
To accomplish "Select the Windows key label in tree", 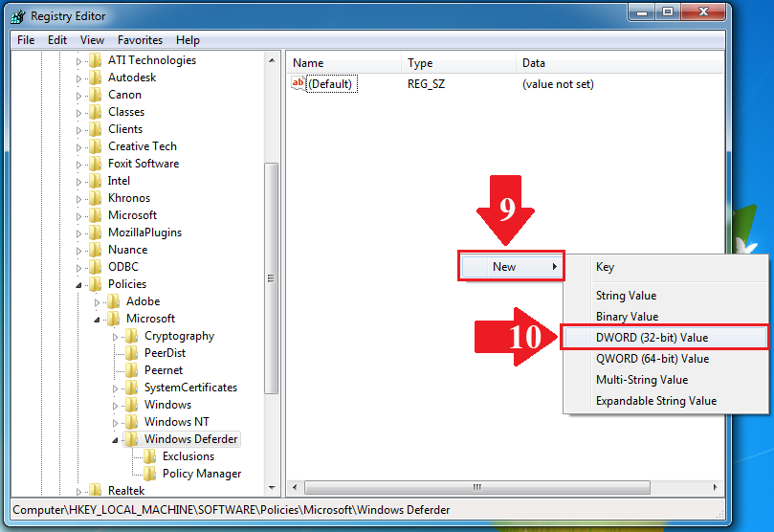I will pos(167,405).
